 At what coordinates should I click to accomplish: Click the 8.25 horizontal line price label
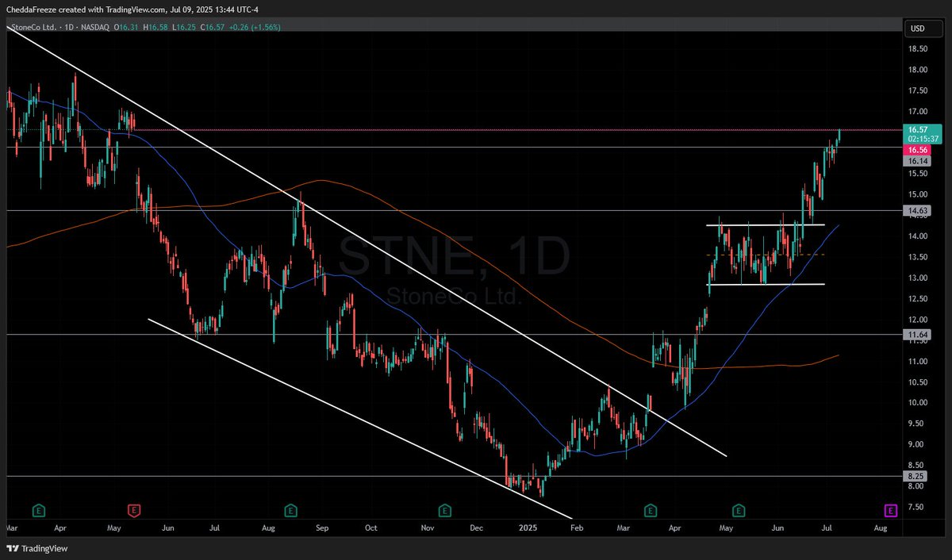click(916, 476)
